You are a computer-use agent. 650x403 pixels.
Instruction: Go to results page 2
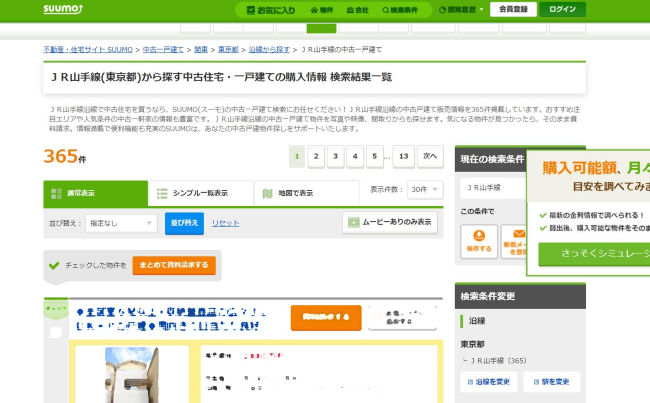315,156
